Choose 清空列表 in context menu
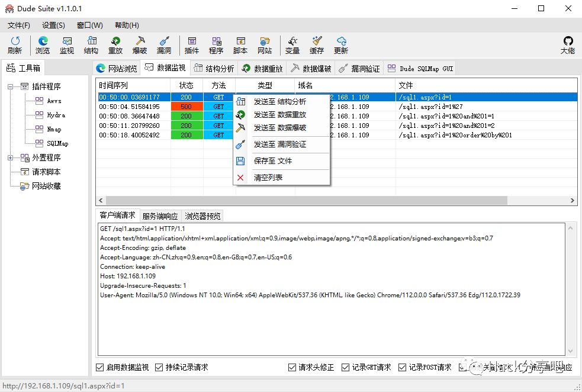The width and height of the screenshot is (582, 392). (282, 178)
